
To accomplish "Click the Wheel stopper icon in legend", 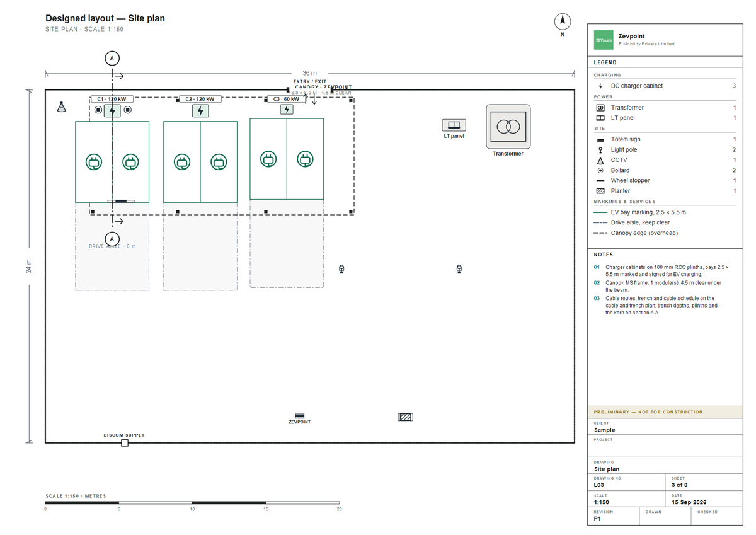I will [x=600, y=181].
